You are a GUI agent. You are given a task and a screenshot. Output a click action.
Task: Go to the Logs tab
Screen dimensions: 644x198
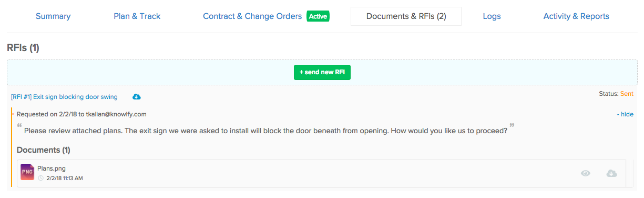click(492, 16)
